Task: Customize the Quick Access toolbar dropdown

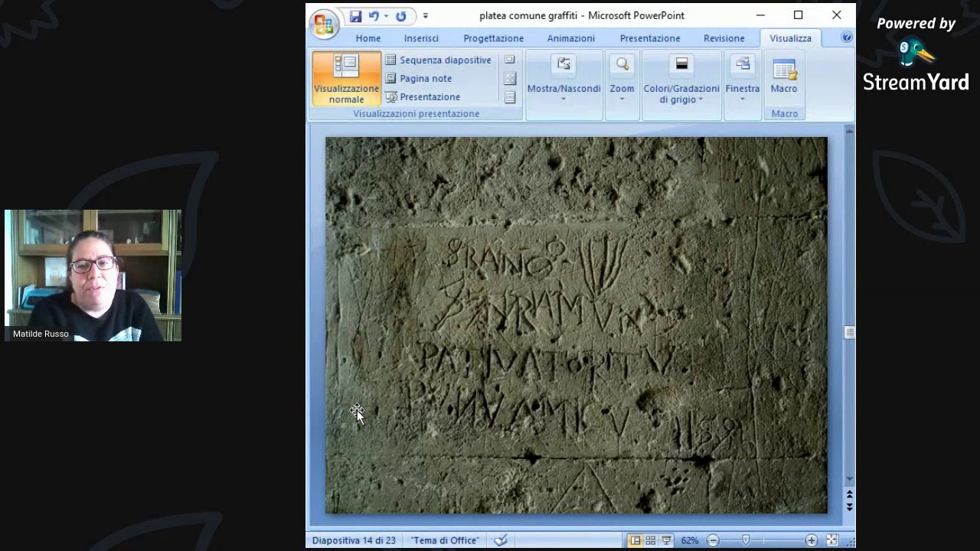Action: tap(426, 16)
